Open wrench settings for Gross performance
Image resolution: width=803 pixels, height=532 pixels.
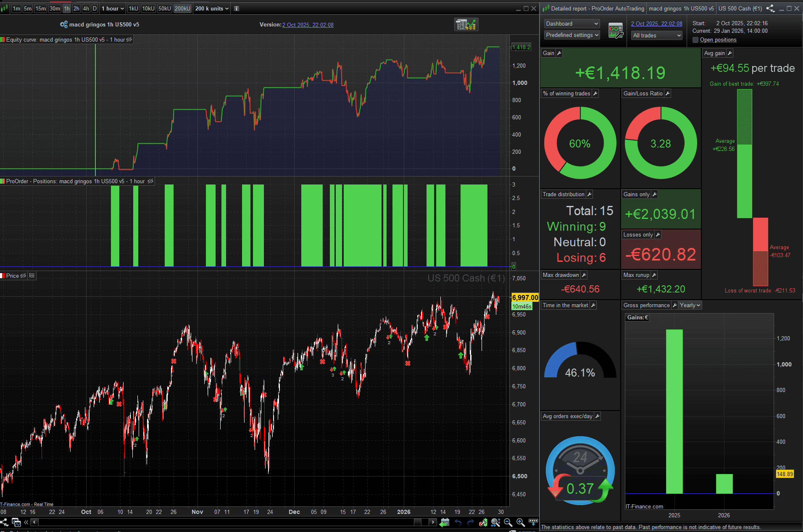(675, 306)
